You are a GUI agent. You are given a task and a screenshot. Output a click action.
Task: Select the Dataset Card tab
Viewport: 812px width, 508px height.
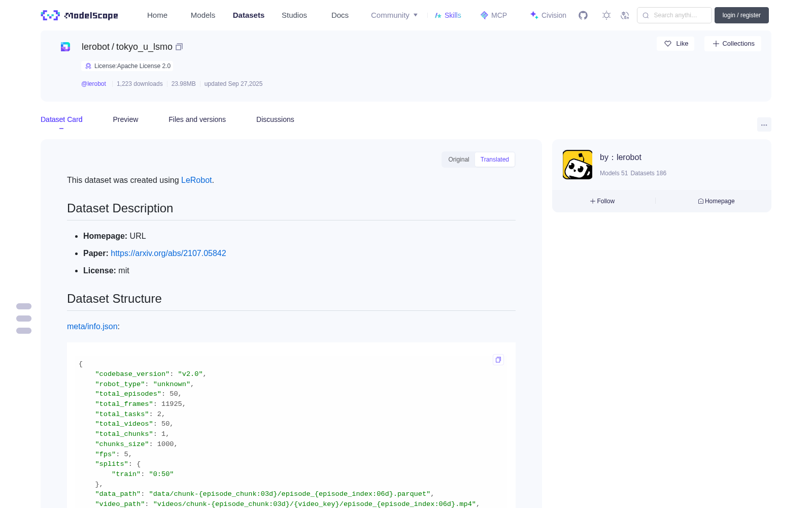(61, 119)
